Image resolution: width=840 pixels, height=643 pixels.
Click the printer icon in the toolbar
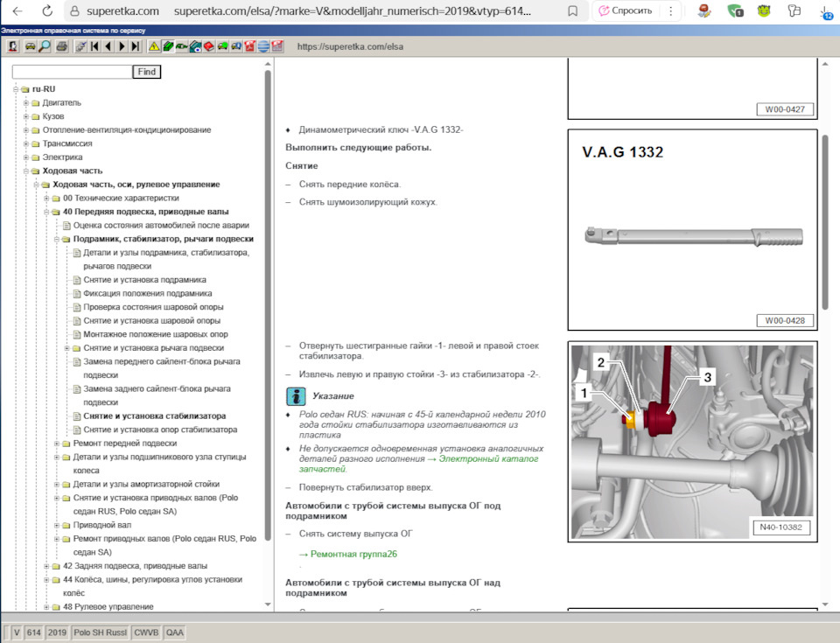(62, 46)
